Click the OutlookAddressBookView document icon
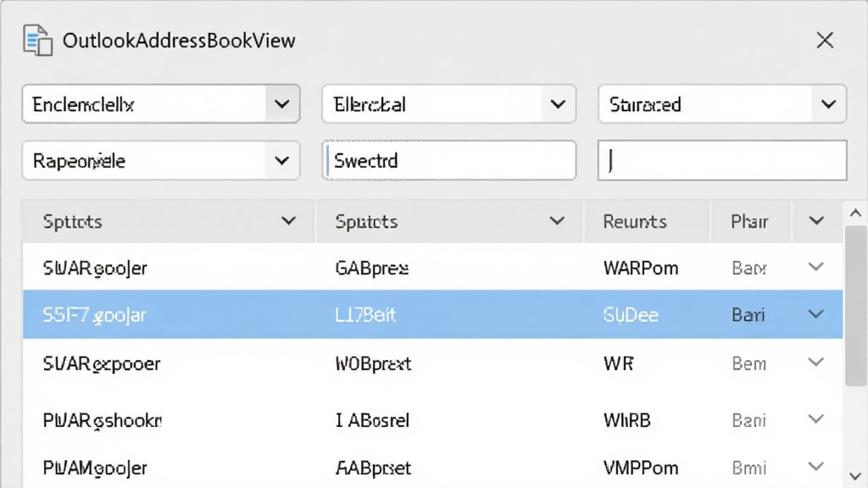 point(37,40)
